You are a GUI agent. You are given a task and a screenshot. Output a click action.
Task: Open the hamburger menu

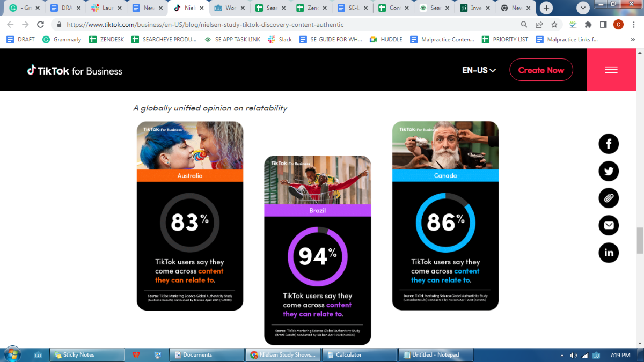[x=611, y=70]
